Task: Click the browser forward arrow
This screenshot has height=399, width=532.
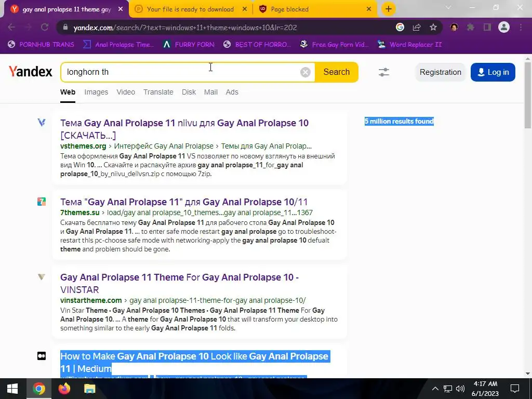Action: click(28, 28)
